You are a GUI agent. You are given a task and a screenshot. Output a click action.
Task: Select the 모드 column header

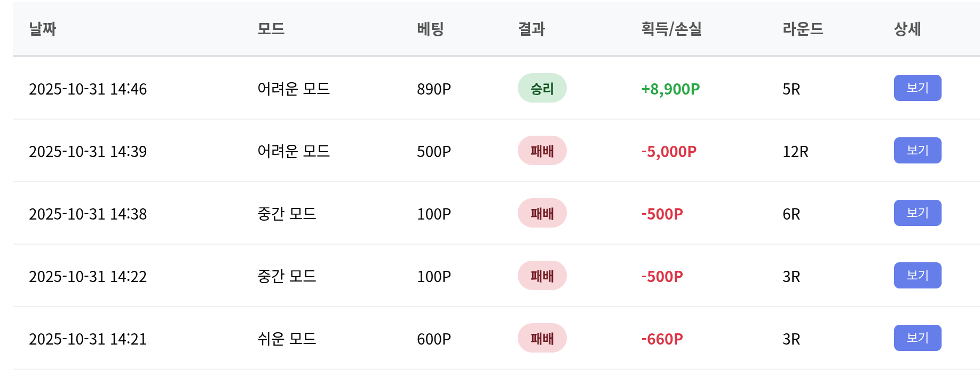(x=271, y=29)
